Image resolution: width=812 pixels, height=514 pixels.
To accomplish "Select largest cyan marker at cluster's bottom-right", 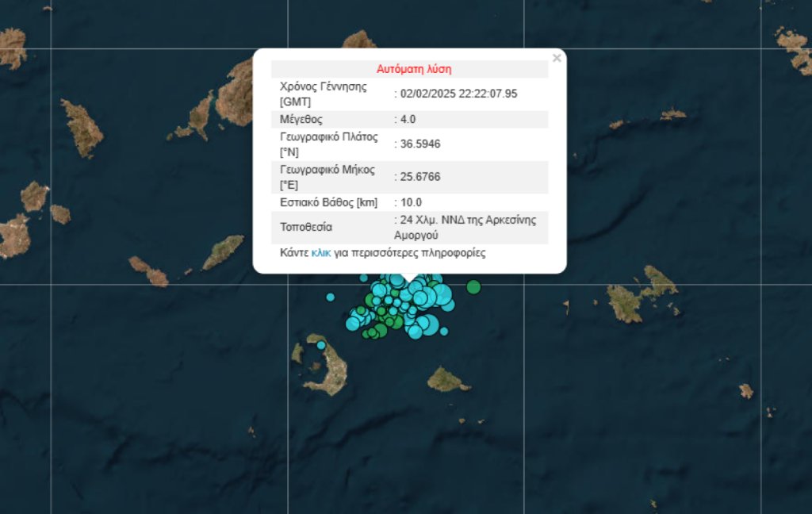I will [x=429, y=325].
